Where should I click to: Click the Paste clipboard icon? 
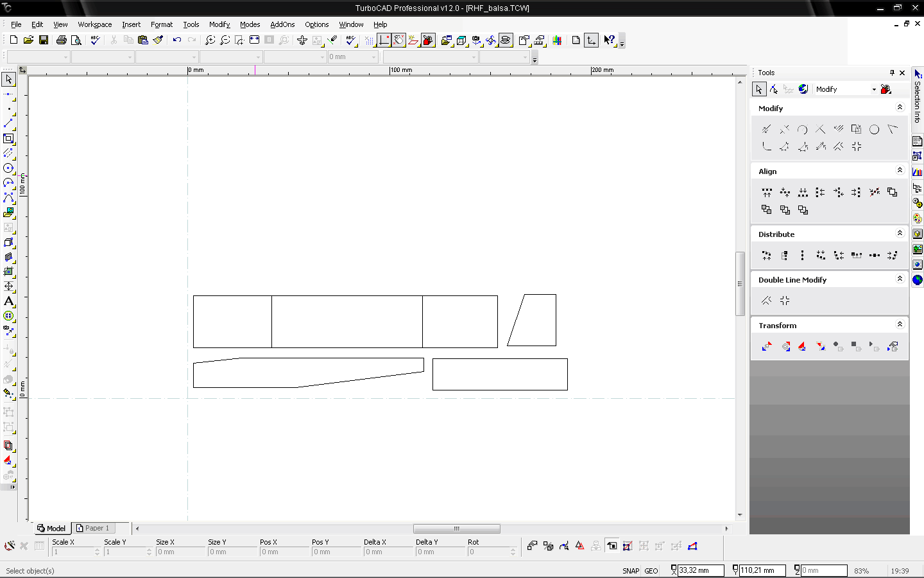click(143, 40)
